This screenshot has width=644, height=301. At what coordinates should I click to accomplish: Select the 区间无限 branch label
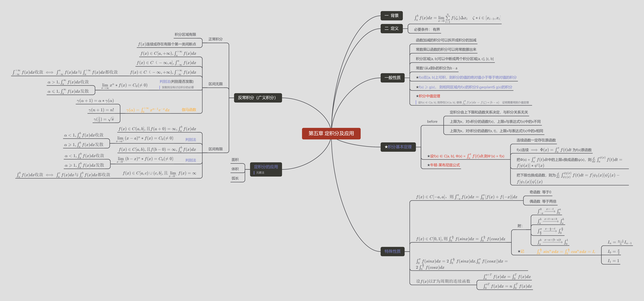pyautogui.click(x=216, y=84)
